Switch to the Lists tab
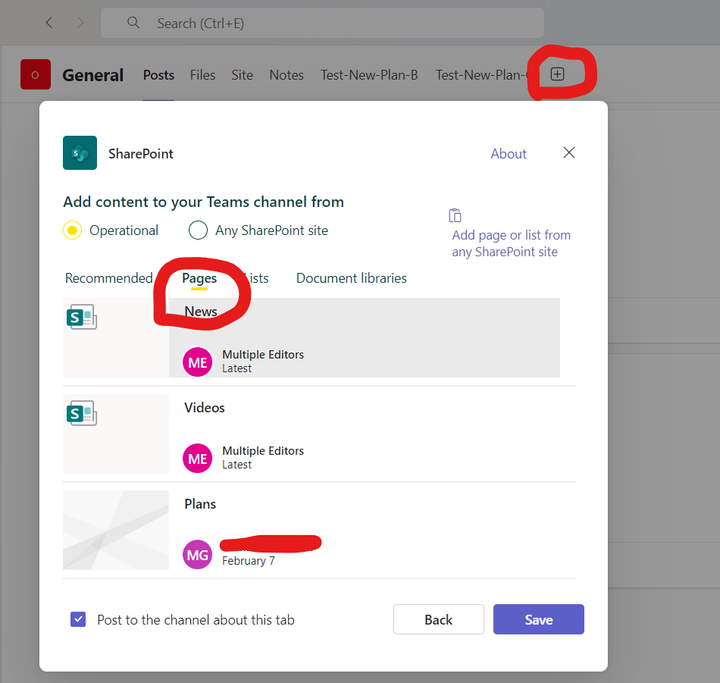The image size is (720, 683). pyautogui.click(x=256, y=278)
